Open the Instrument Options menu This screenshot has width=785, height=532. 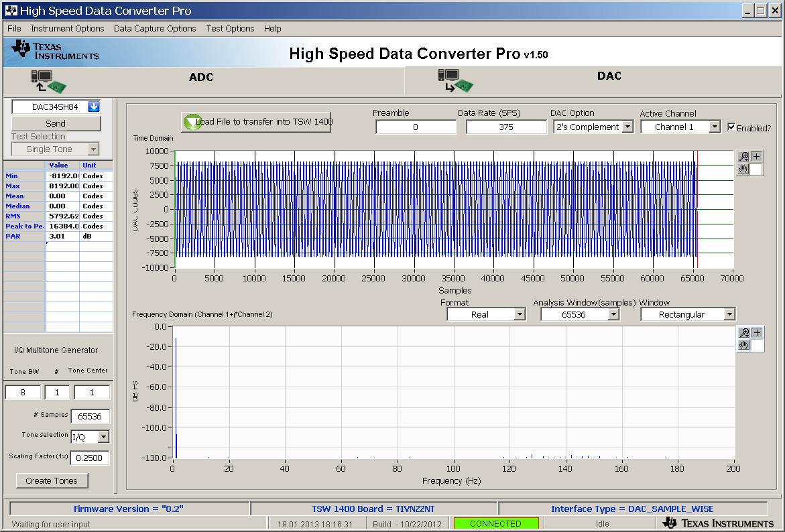[68, 29]
